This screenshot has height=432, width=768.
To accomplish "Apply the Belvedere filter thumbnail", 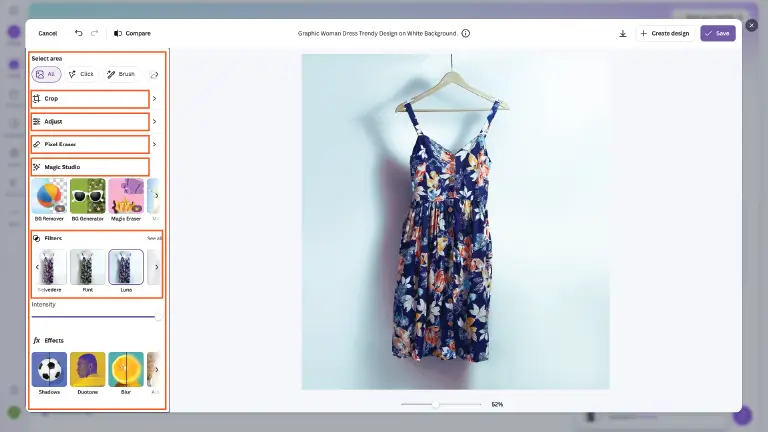I will pos(49,267).
